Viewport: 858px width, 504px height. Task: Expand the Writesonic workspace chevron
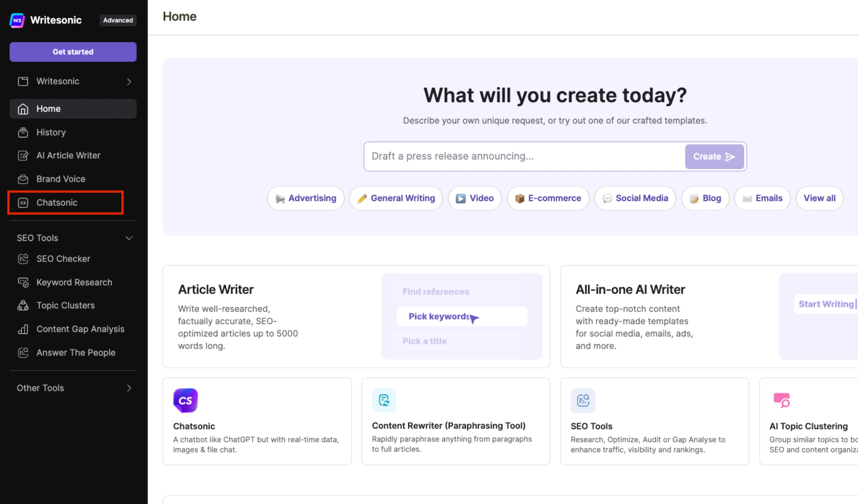[129, 82]
